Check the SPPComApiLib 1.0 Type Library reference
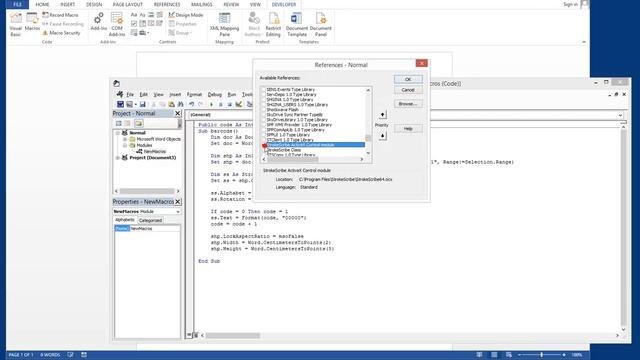The image size is (640, 360). [264, 130]
